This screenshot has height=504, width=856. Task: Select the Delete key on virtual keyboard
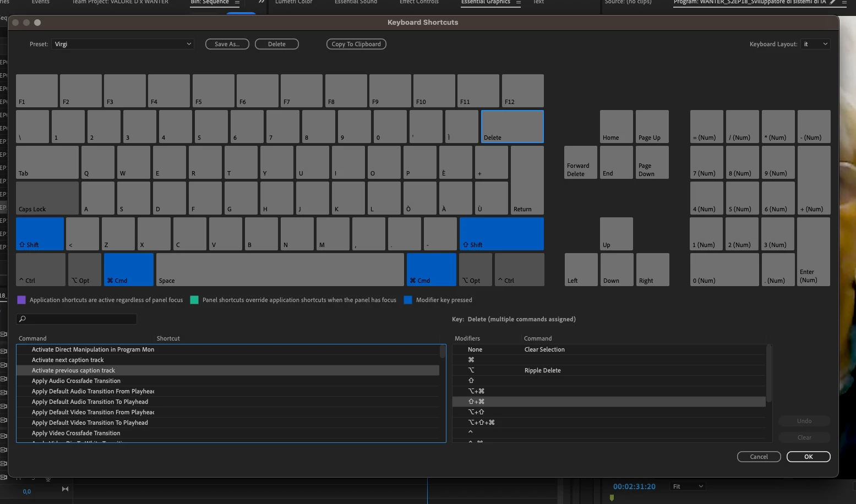(x=512, y=127)
